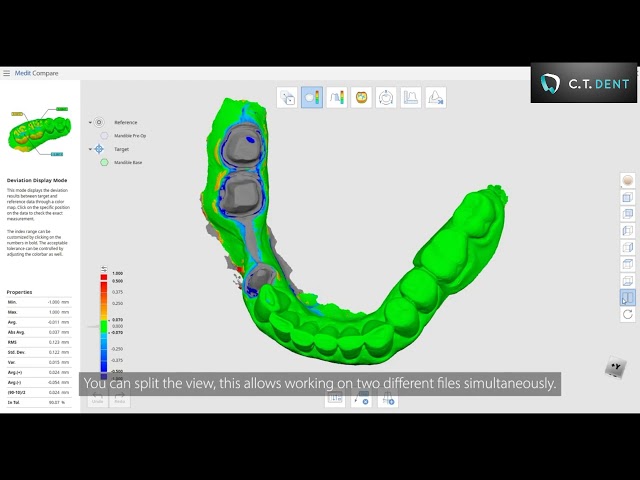This screenshot has height=480, width=640.
Task: Collapse the Target tree group
Action: point(90,149)
